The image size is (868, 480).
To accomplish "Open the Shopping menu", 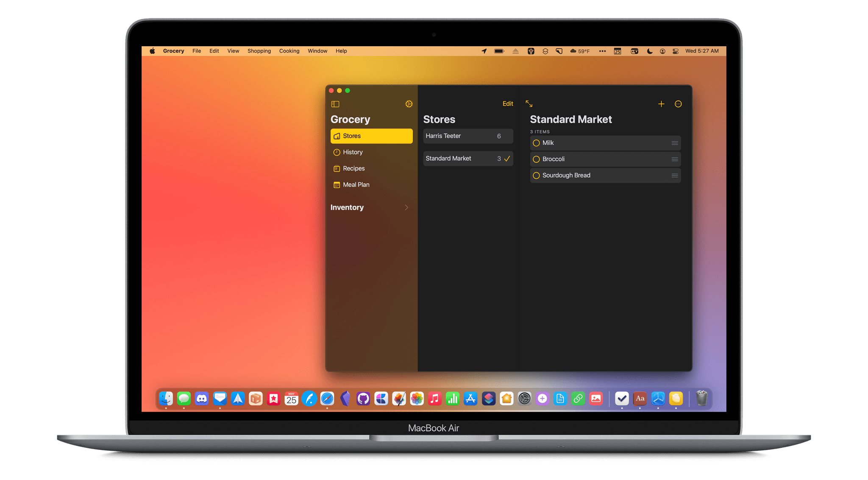I will tap(259, 51).
